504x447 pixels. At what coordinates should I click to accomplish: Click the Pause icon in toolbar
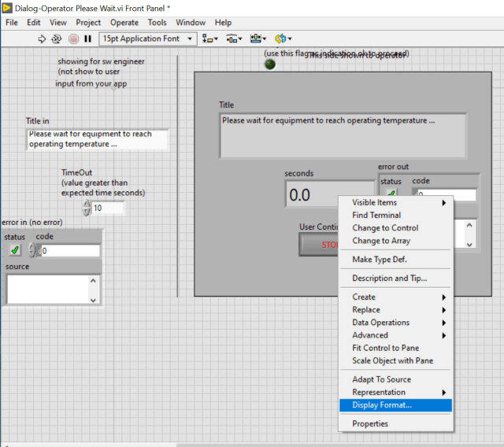coord(87,39)
